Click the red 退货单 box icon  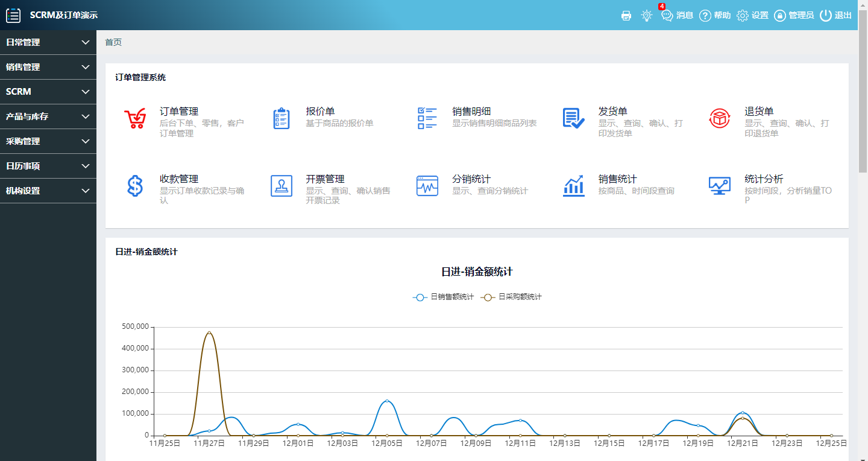click(x=720, y=118)
